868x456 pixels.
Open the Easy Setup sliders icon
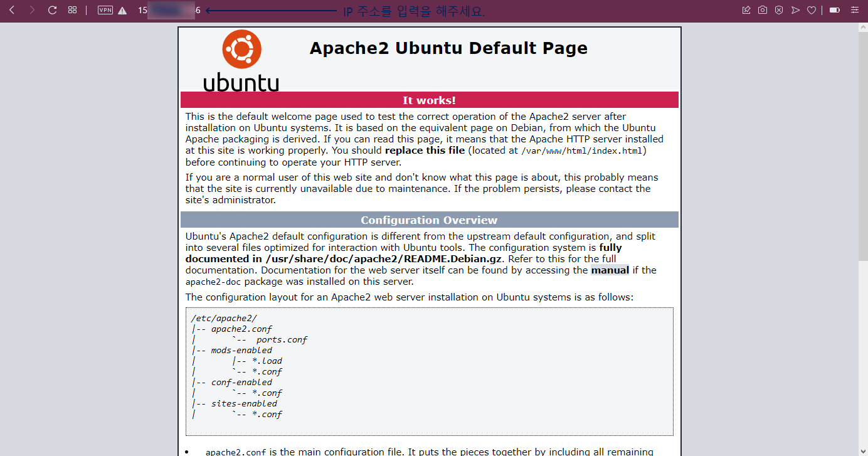coord(854,10)
